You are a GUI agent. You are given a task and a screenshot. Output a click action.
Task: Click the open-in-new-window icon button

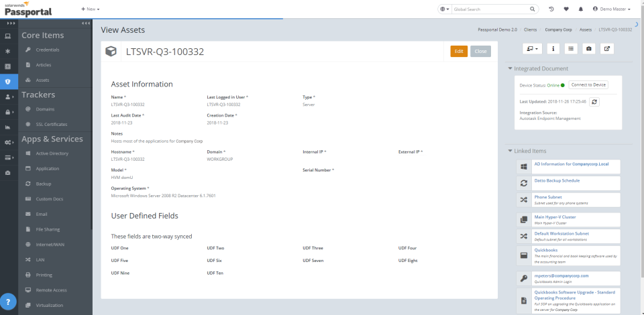(x=607, y=48)
